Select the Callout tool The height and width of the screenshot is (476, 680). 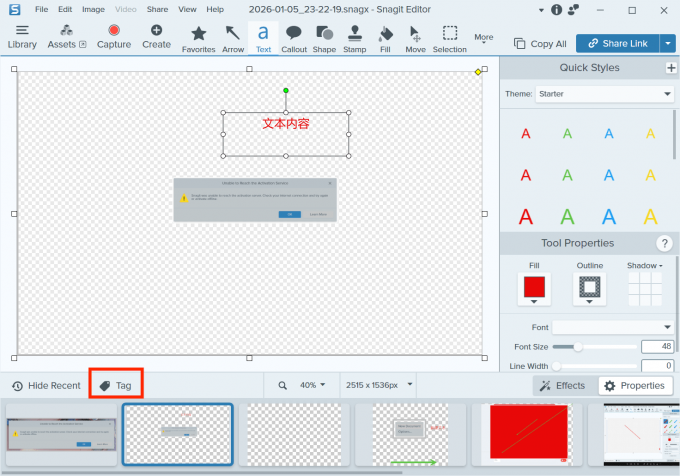294,38
